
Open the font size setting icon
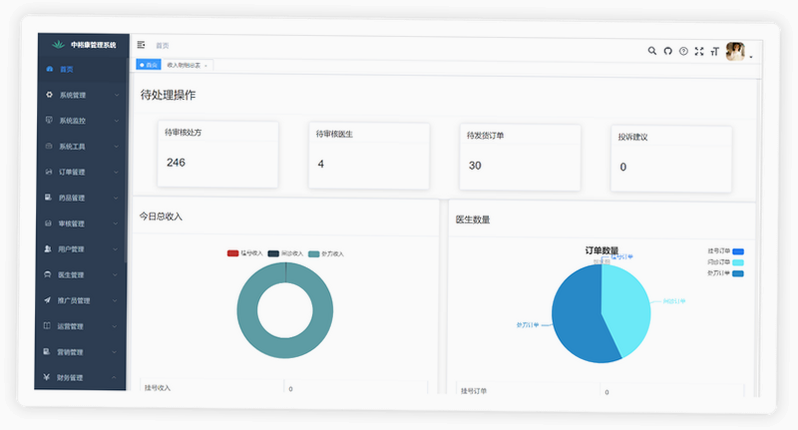coord(715,51)
